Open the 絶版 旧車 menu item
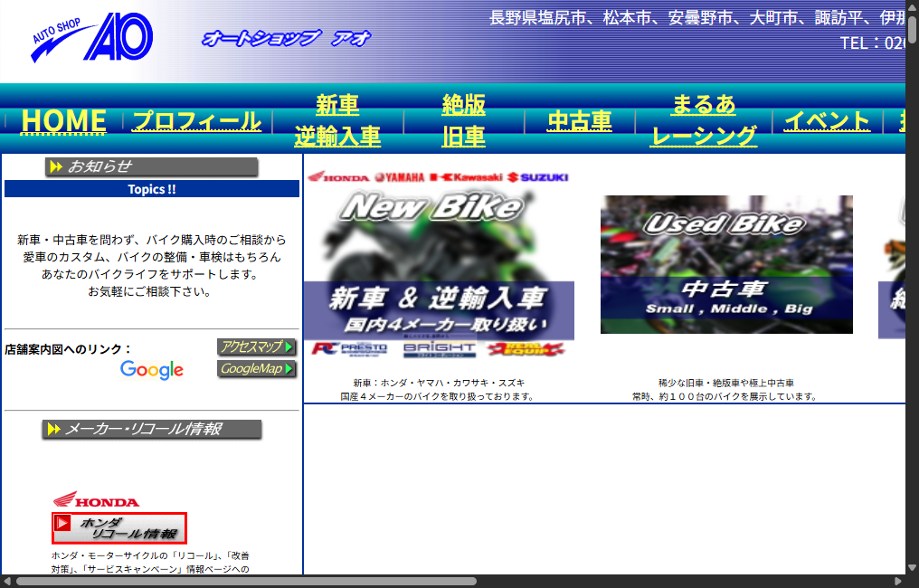This screenshot has width=919, height=588. [464, 120]
